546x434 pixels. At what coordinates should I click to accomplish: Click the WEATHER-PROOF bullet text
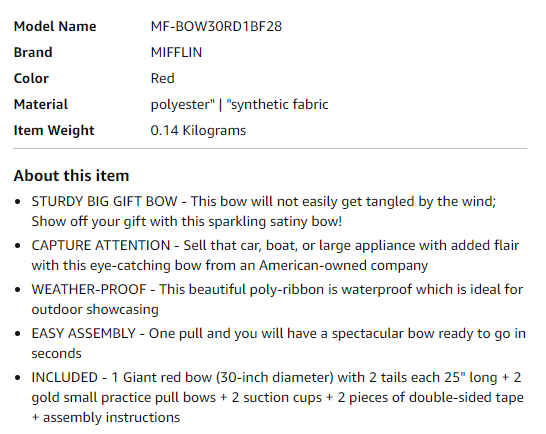(x=277, y=300)
